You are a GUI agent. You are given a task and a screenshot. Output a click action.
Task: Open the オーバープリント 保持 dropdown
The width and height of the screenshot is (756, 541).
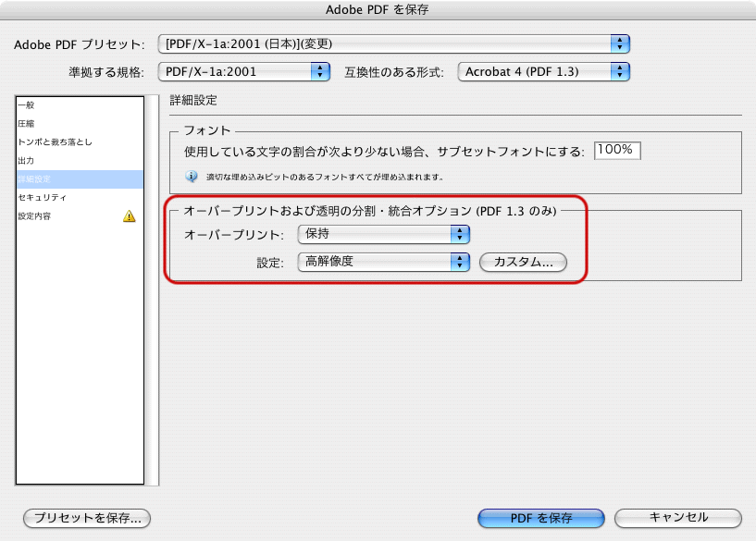384,234
